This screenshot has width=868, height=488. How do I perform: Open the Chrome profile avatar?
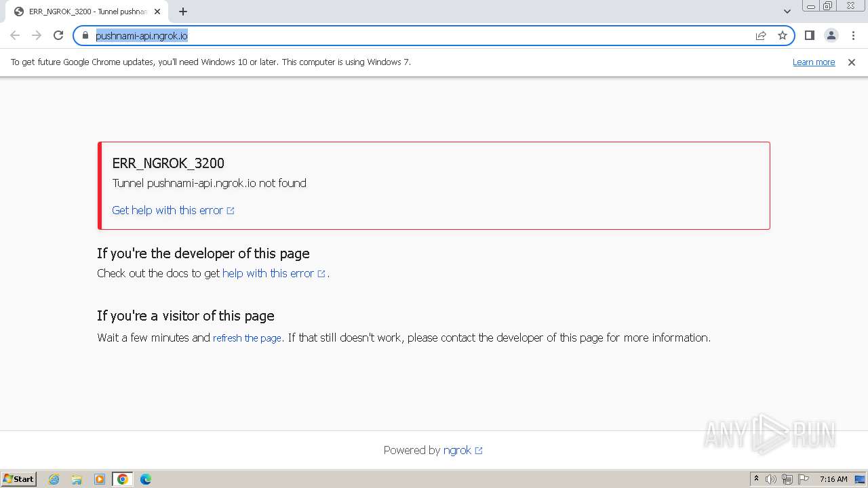tap(831, 35)
